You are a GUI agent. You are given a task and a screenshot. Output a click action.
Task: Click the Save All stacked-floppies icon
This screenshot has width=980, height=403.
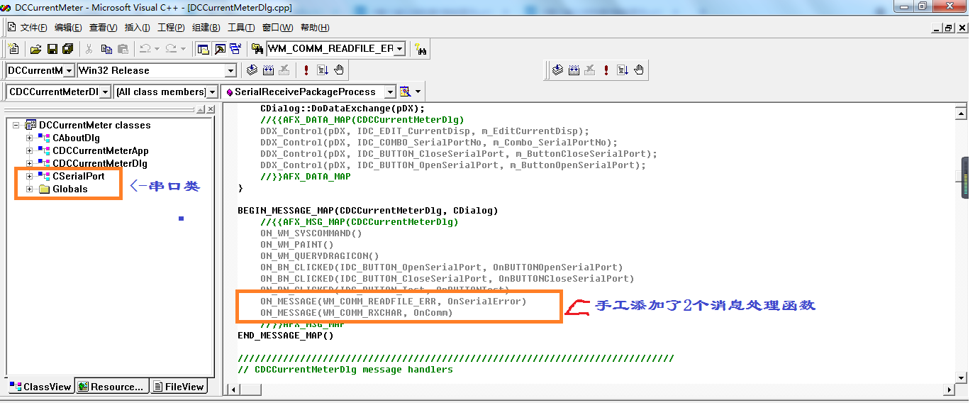tap(68, 49)
